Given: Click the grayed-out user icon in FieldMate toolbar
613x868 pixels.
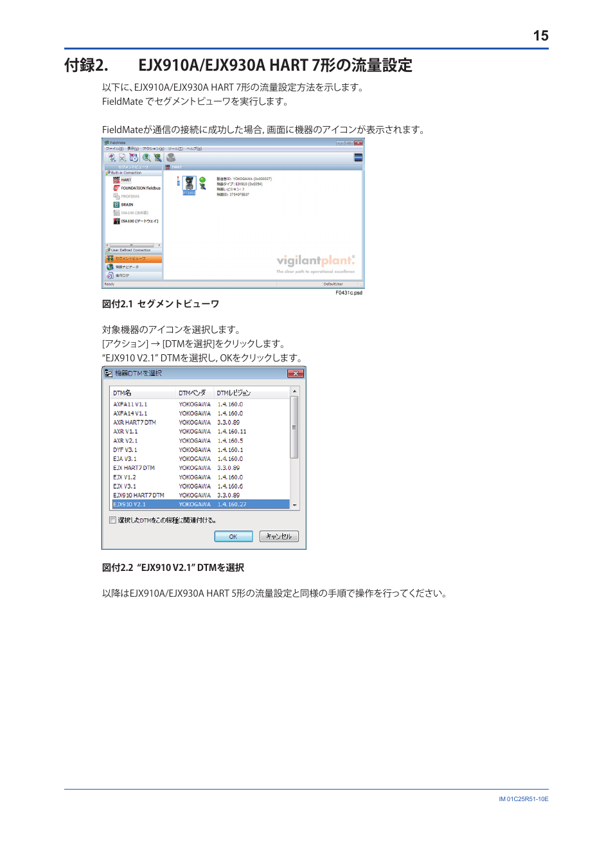Looking at the screenshot, I should click(171, 157).
